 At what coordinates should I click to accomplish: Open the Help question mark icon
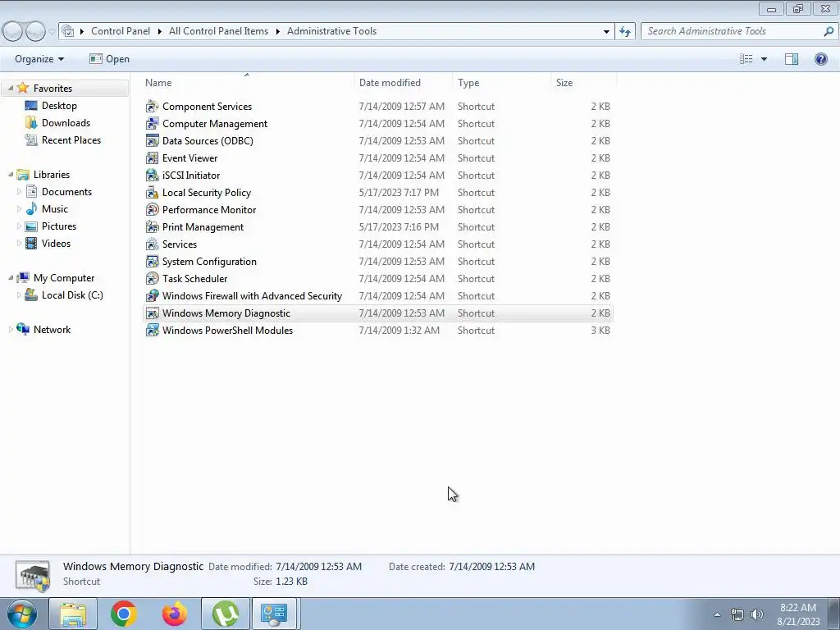820,59
